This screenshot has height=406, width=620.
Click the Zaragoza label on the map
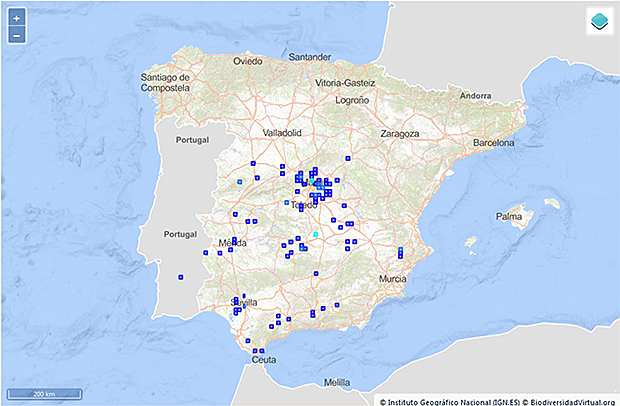(x=400, y=133)
